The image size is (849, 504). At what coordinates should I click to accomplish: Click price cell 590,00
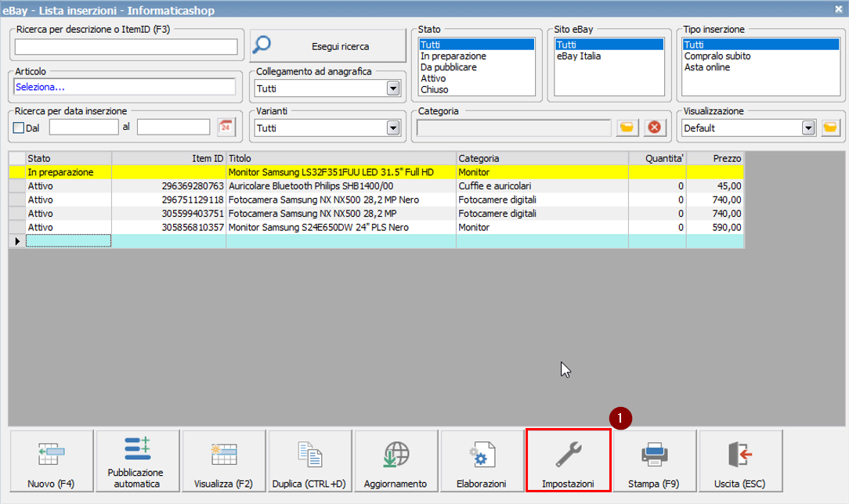pos(715,227)
